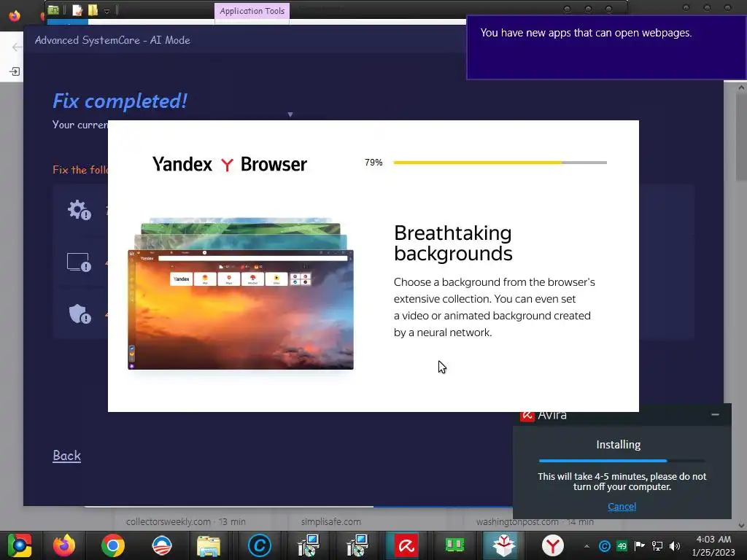Image resolution: width=747 pixels, height=560 pixels.
Task: Click the Obama logo taskbar icon
Action: [x=161, y=545]
